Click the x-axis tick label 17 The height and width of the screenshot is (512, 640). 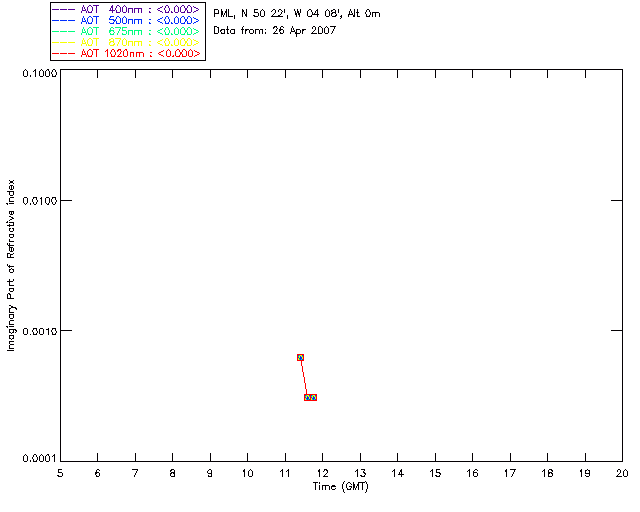(510, 474)
